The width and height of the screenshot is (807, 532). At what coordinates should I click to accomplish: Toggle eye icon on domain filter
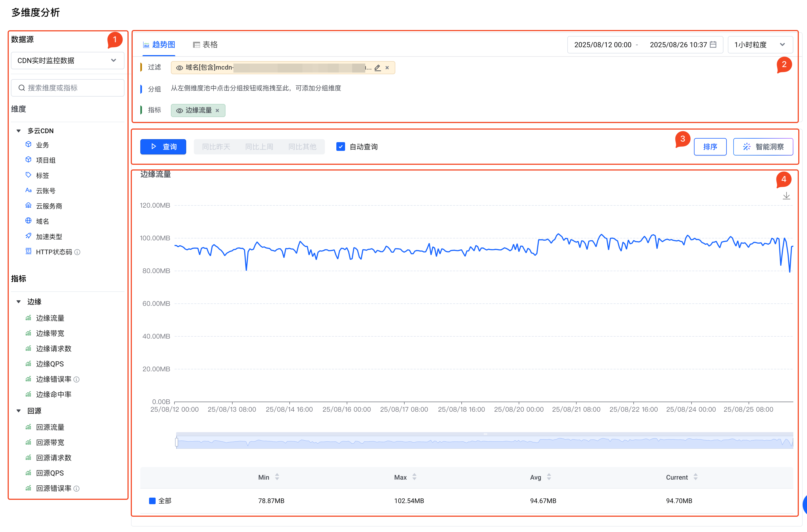coord(180,68)
